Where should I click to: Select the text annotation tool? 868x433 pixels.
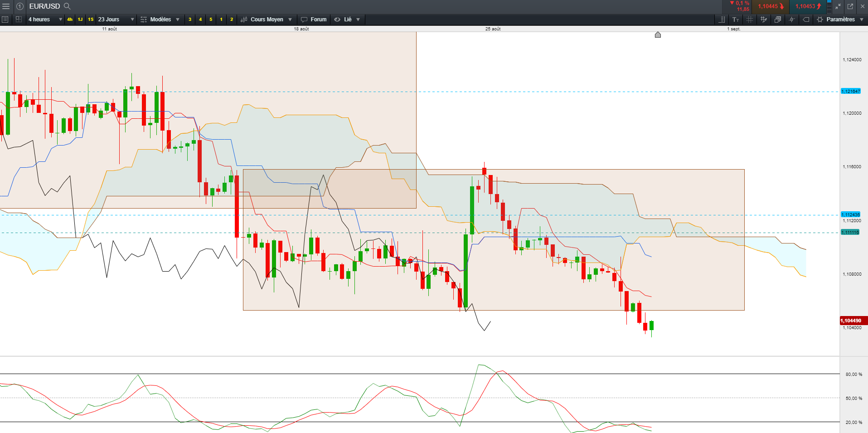[x=736, y=19]
